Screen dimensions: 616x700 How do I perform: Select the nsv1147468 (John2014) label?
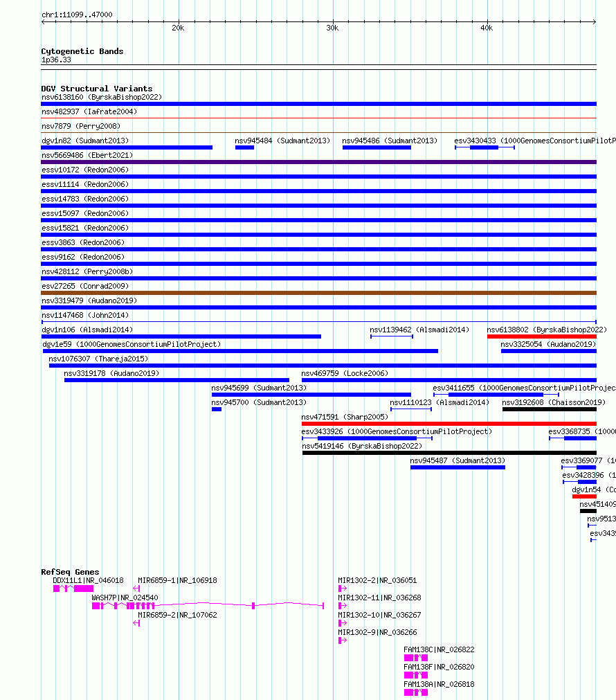(x=85, y=315)
